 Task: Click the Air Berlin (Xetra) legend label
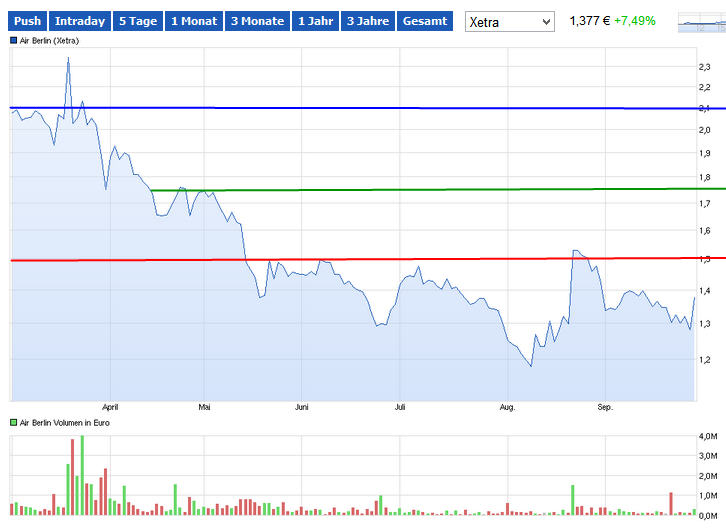point(50,41)
